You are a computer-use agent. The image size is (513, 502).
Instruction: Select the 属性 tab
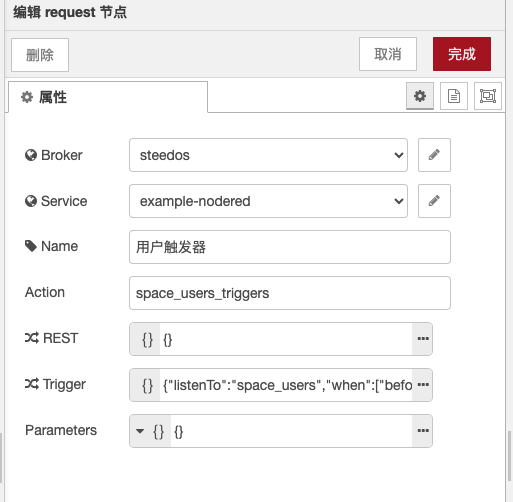click(108, 97)
